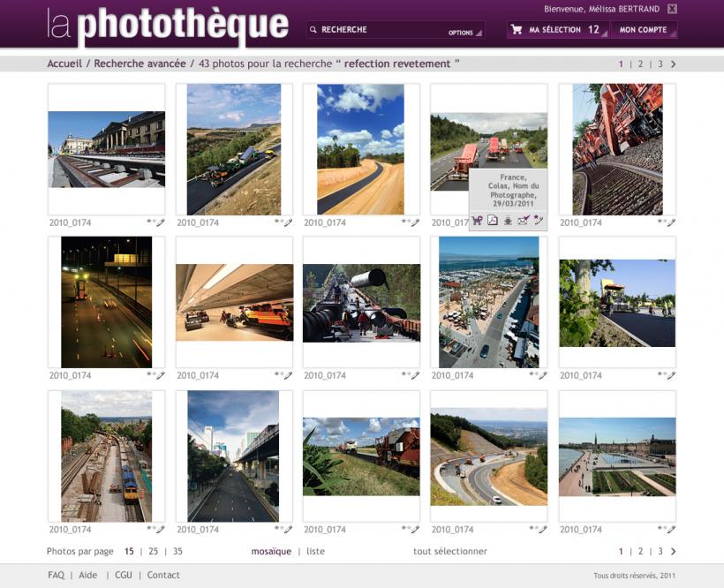Send photo by email using envelope icon
Viewport: 724px width, 588px height.
pos(524,220)
